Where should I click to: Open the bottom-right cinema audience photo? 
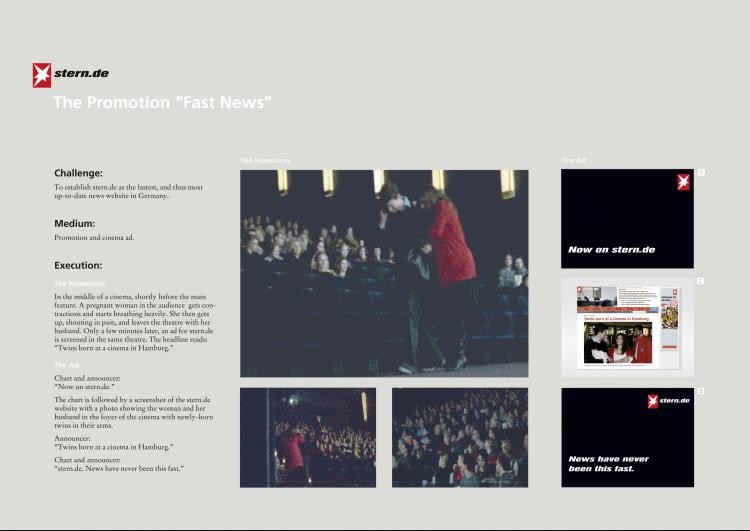(460, 438)
